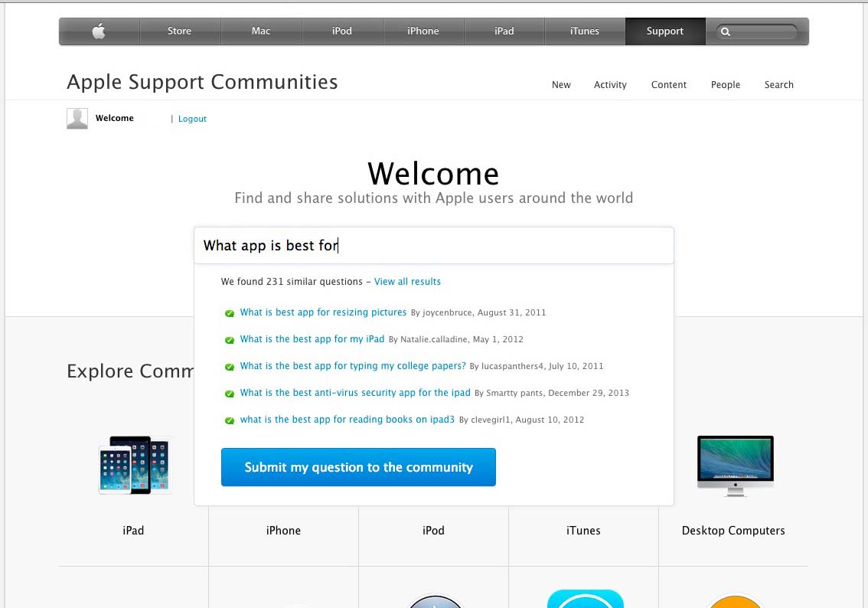Click Submit my question to the community
Viewport: 868px width, 608px height.
(358, 467)
